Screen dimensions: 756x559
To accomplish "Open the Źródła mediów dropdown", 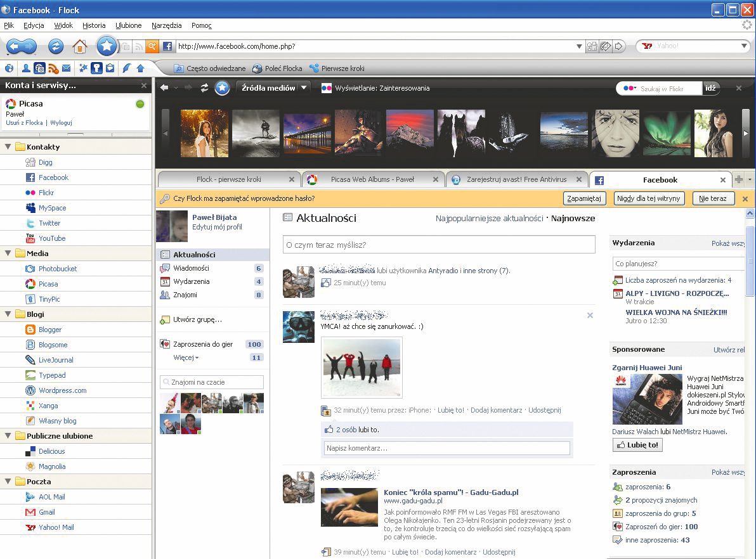I will (304, 88).
